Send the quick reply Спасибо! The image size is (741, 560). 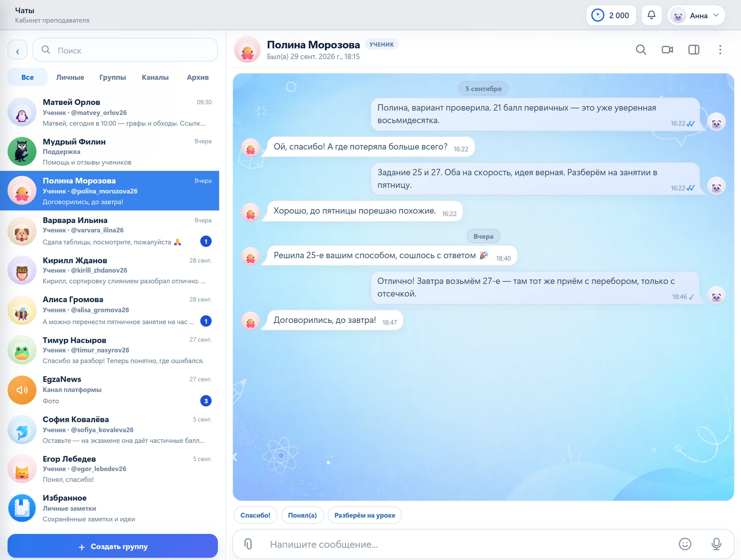255,515
